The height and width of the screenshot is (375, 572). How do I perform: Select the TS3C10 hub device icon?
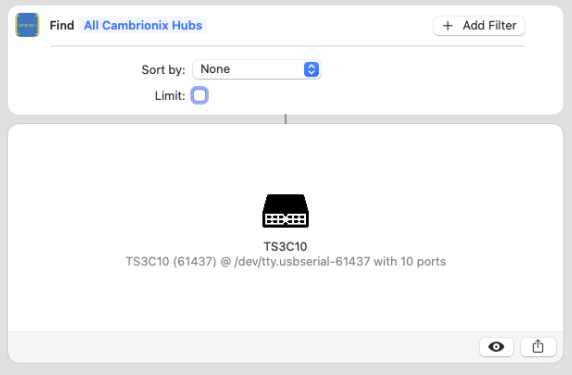tap(286, 211)
